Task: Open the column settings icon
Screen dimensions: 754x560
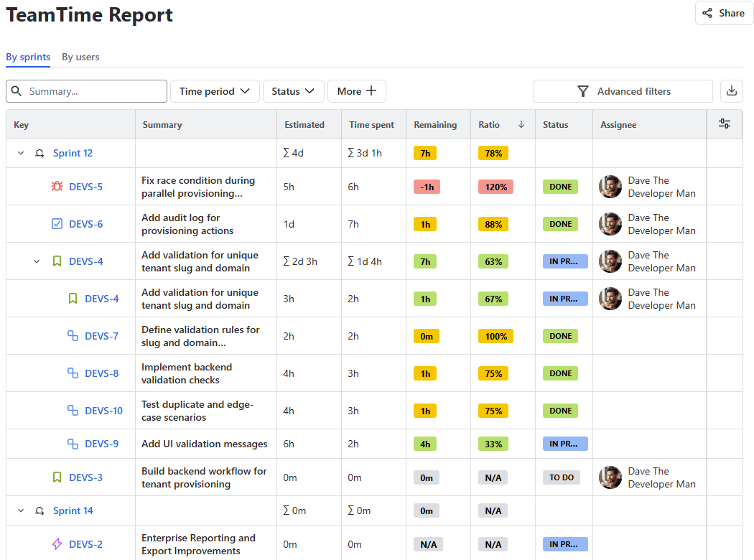Action: click(725, 124)
